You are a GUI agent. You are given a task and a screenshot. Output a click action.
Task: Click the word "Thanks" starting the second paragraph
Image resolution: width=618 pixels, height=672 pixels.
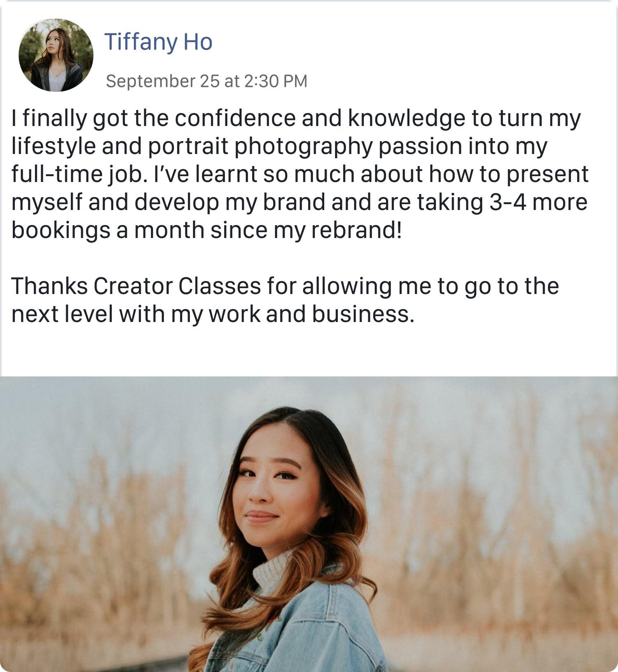point(49,286)
